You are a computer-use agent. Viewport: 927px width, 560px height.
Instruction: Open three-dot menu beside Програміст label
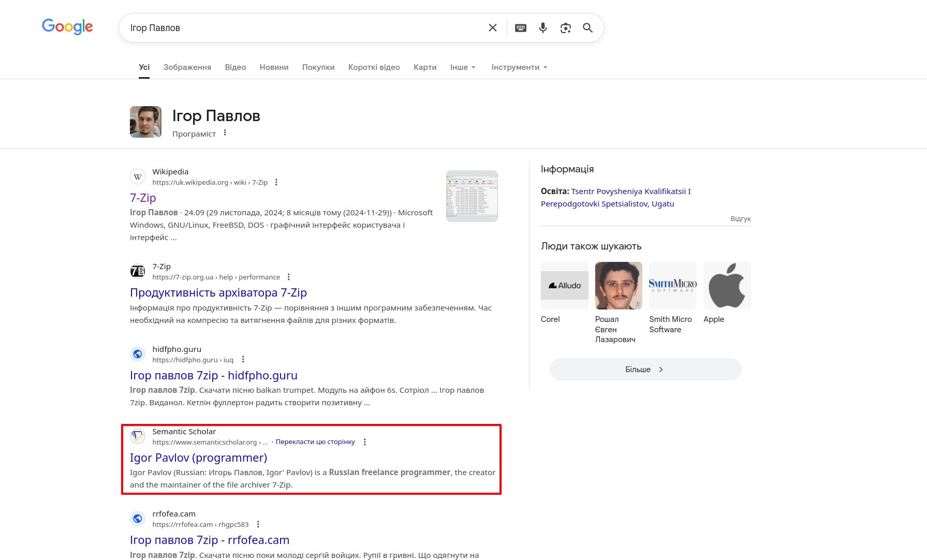225,133
